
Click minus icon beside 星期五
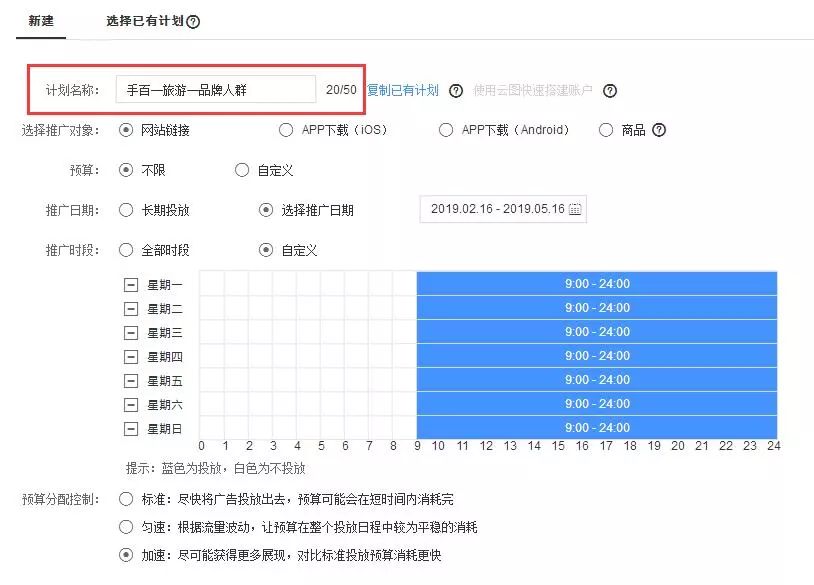point(131,381)
